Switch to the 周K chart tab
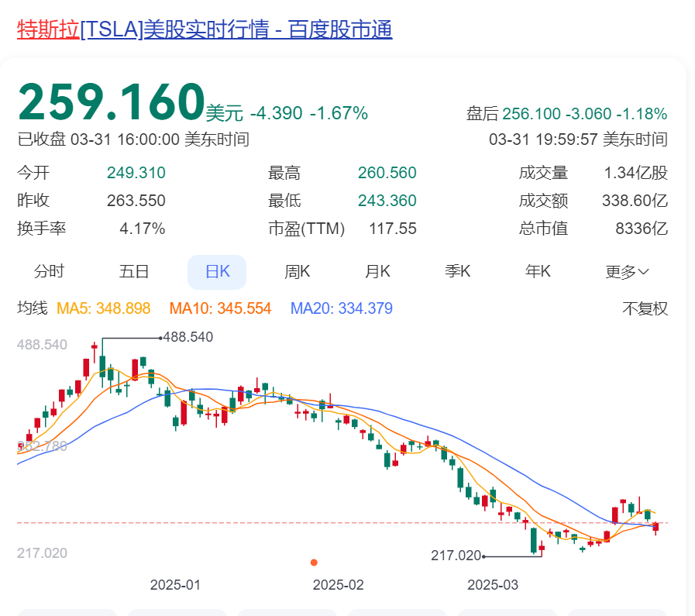Image resolution: width=695 pixels, height=616 pixels. tap(298, 271)
